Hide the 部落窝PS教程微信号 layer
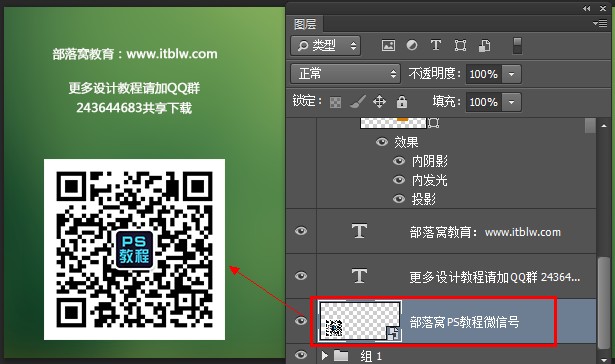 (301, 321)
